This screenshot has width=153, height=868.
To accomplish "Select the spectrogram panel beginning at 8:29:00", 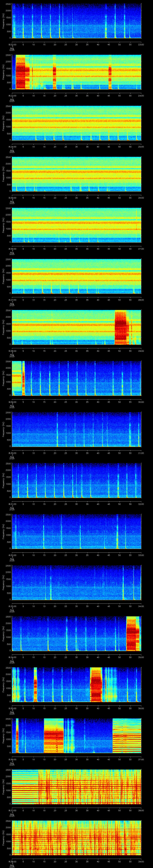I will pyautogui.click(x=76, y=378).
